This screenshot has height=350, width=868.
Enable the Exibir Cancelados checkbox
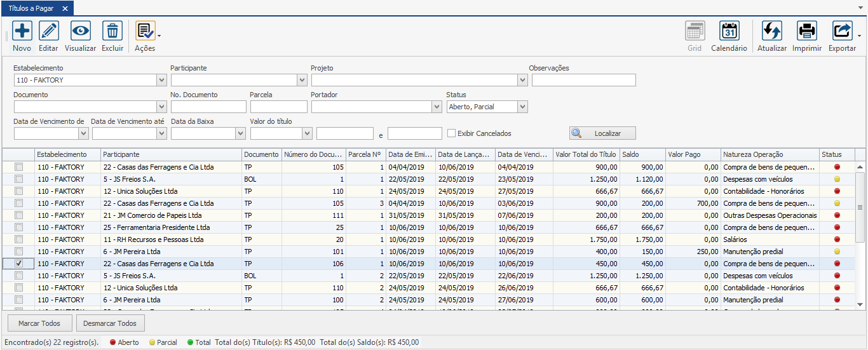pyautogui.click(x=452, y=133)
